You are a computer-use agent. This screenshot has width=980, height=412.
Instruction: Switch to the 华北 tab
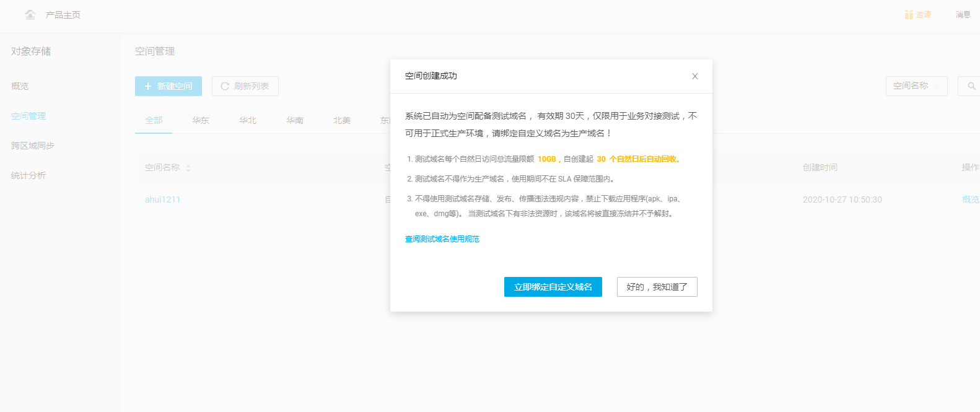[x=248, y=120]
